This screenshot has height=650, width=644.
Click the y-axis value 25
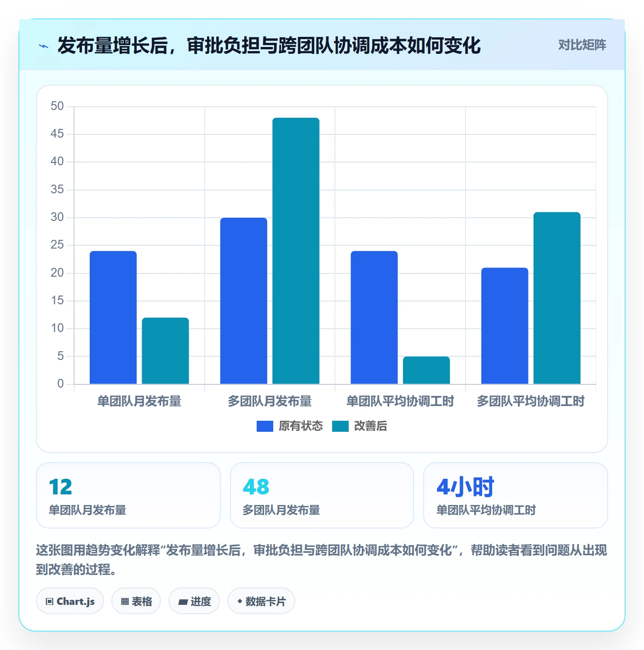57,245
